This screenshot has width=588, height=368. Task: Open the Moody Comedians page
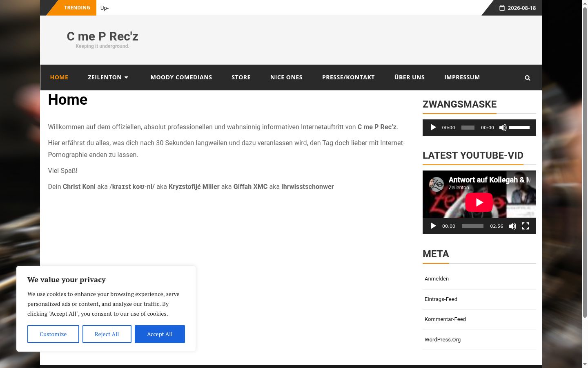click(x=181, y=77)
